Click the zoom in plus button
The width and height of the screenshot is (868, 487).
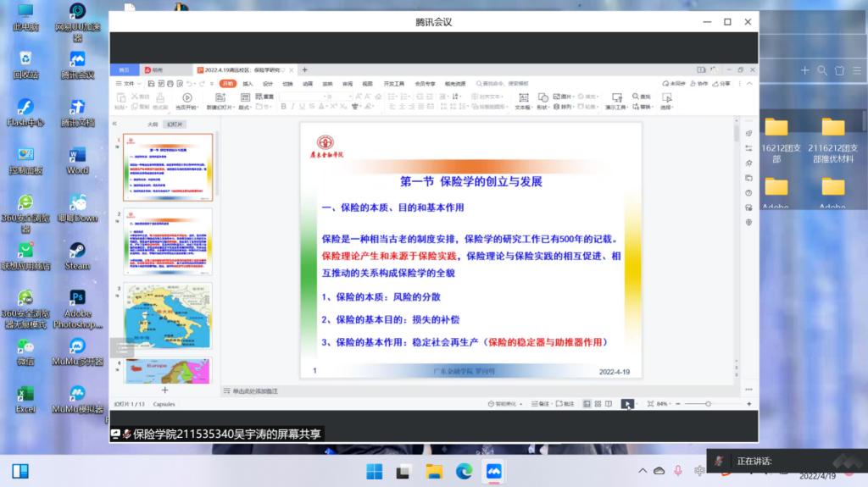coord(749,404)
